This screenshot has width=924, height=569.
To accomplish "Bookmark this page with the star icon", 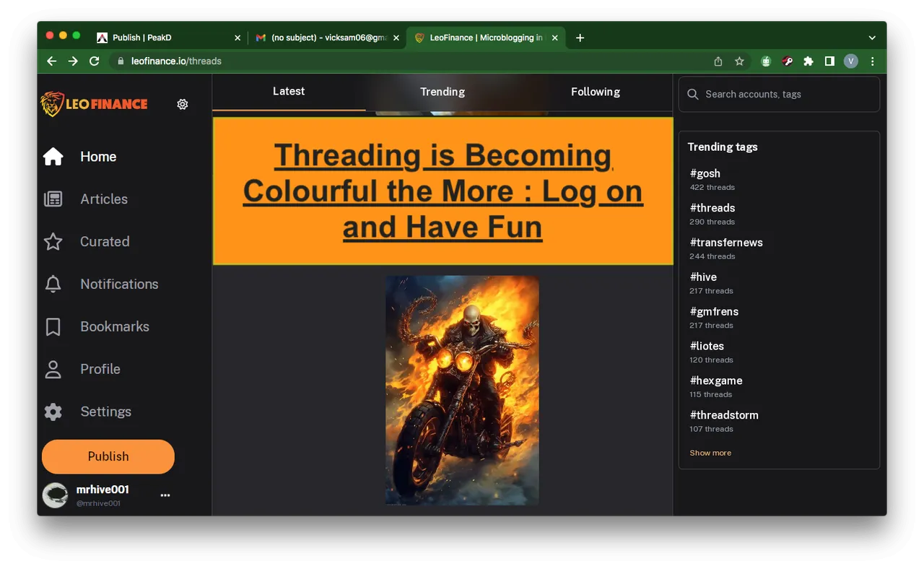I will [739, 61].
